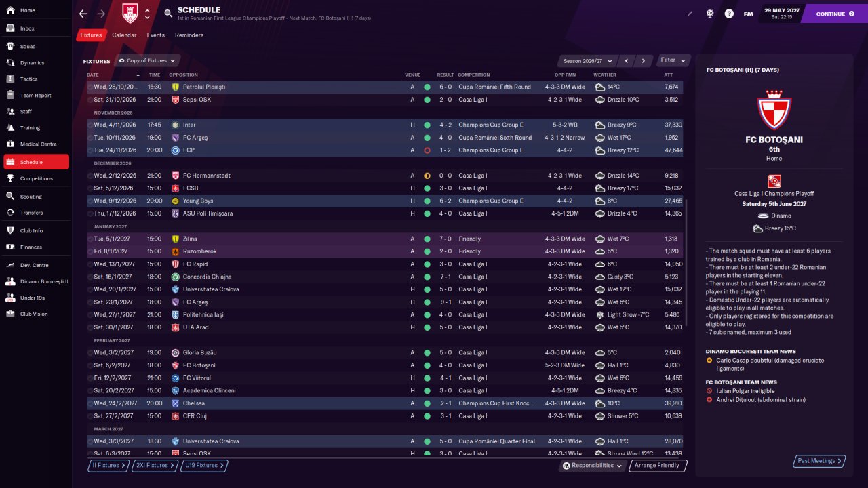Click the Arrange Friendly button

658,466
